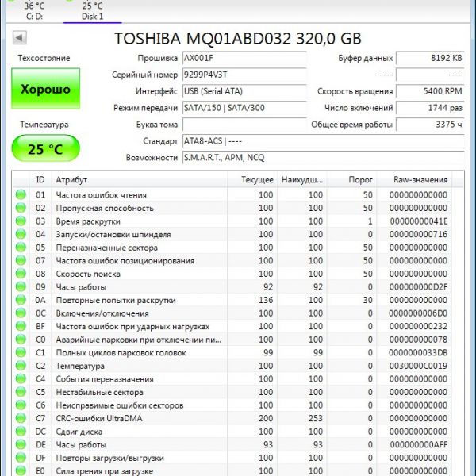Click status icon of attribute C6
The height and width of the screenshot is (476, 476).
coord(21,405)
